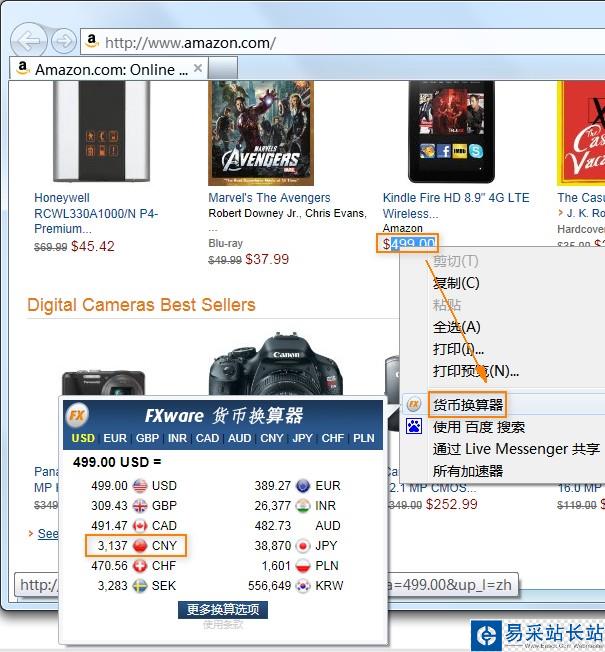Close the Amazon.com tab
Viewport: 605px width, 652px height.
tap(198, 68)
